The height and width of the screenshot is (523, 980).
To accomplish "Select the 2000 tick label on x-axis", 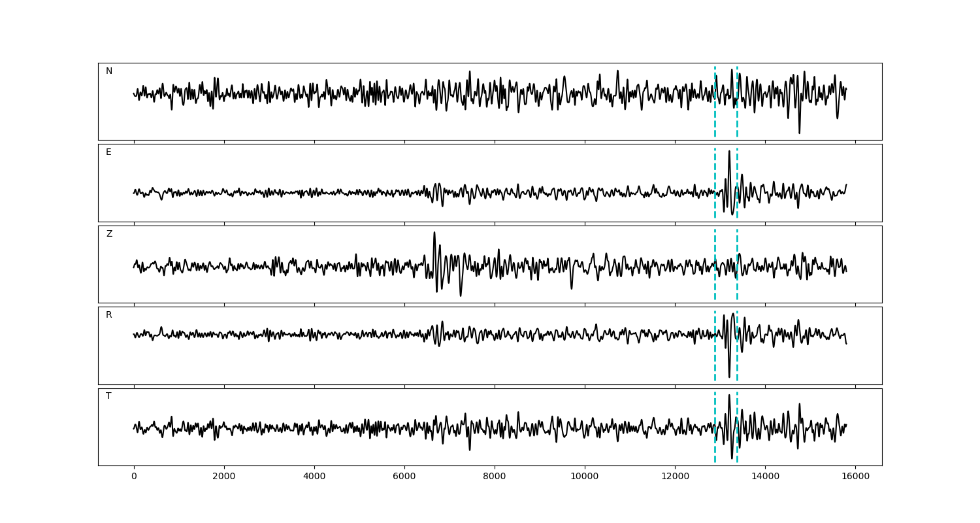I will [224, 477].
